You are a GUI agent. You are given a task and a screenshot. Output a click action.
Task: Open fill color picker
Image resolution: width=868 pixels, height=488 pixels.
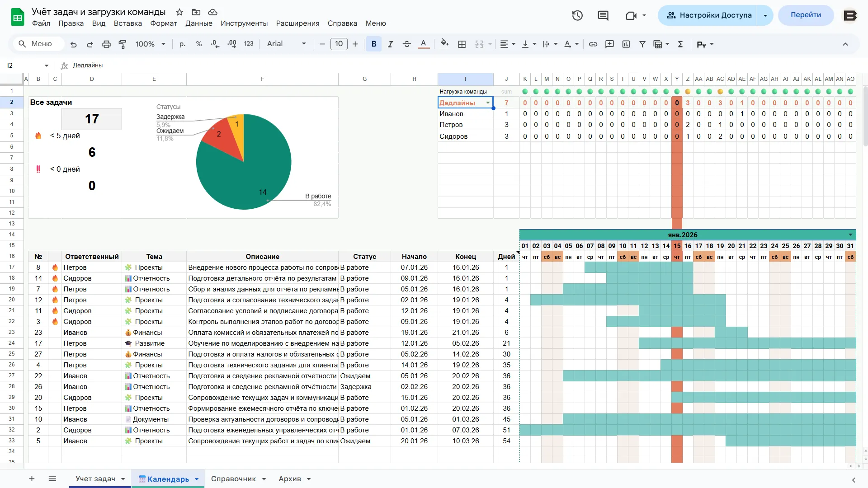(x=445, y=43)
